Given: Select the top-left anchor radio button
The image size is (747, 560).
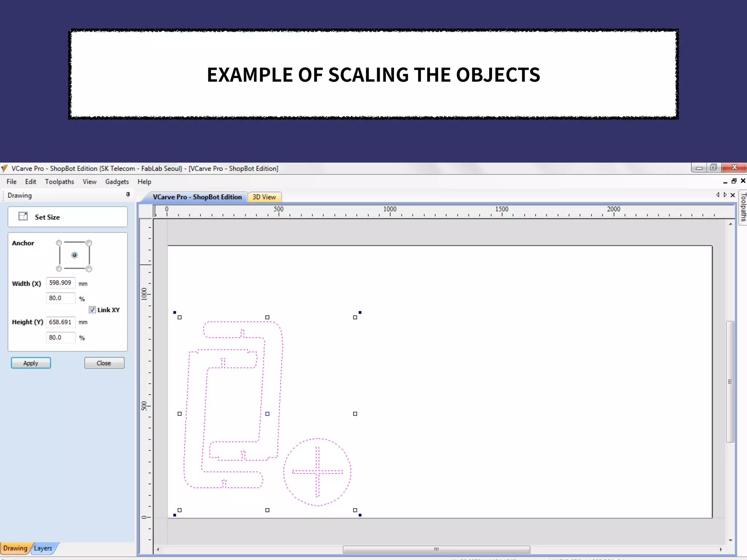Looking at the screenshot, I should tap(59, 243).
